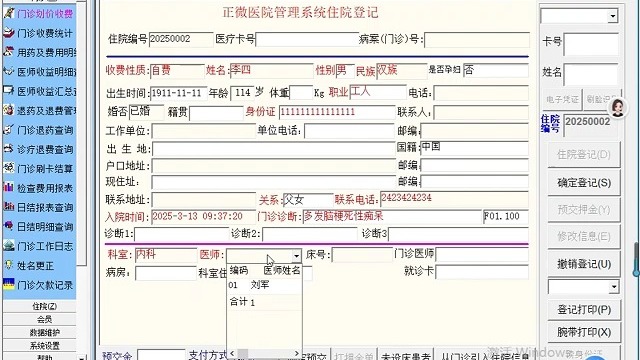640x360 pixels.
Task: Click the 登记打印(P) button
Action: point(584,310)
